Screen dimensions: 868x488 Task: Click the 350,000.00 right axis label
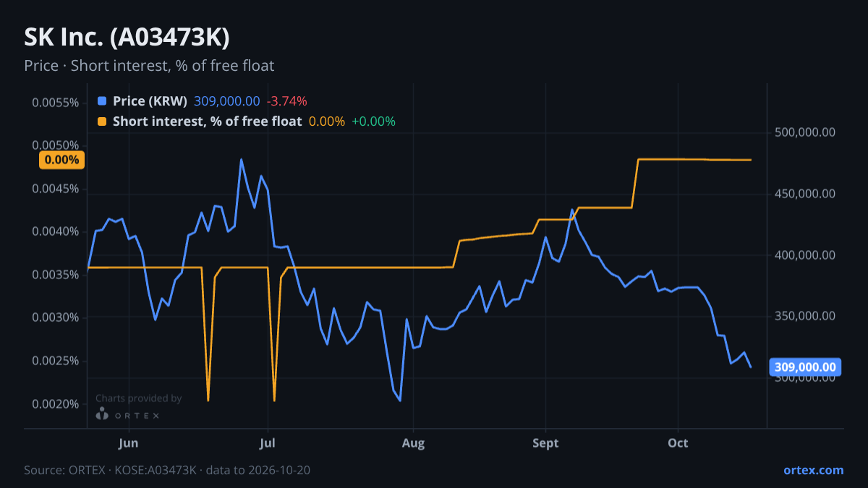point(805,316)
